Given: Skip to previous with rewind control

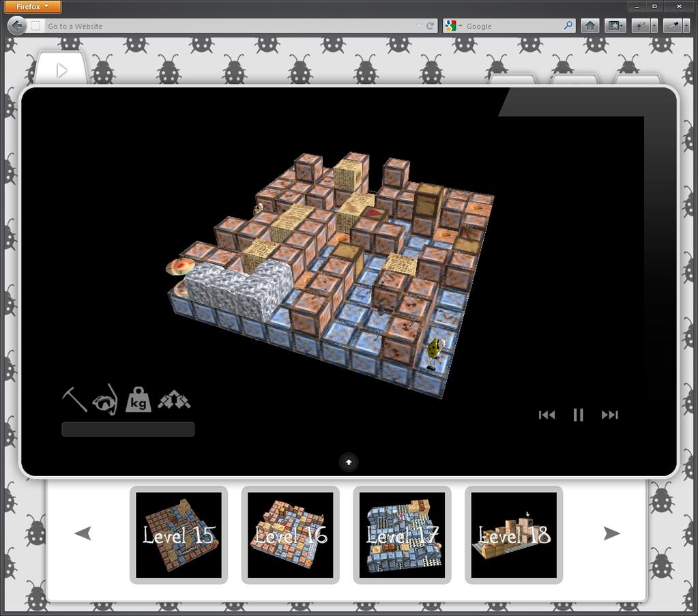Looking at the screenshot, I should click(547, 415).
